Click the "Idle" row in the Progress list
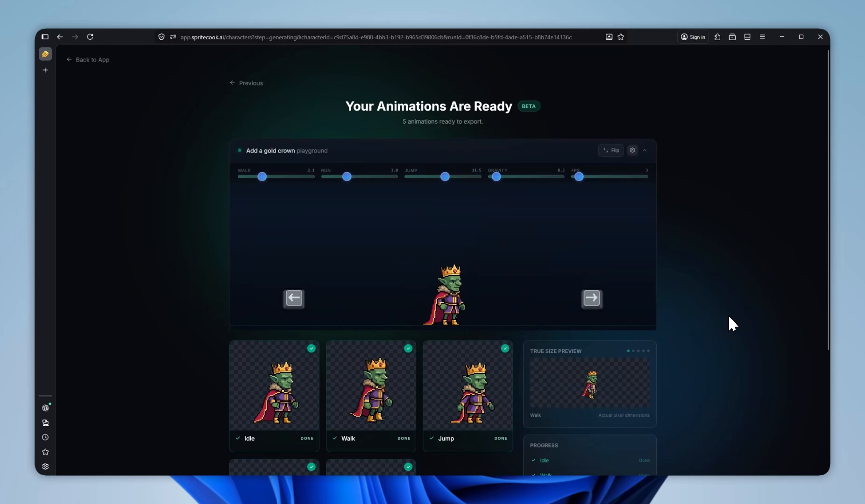 (589, 460)
